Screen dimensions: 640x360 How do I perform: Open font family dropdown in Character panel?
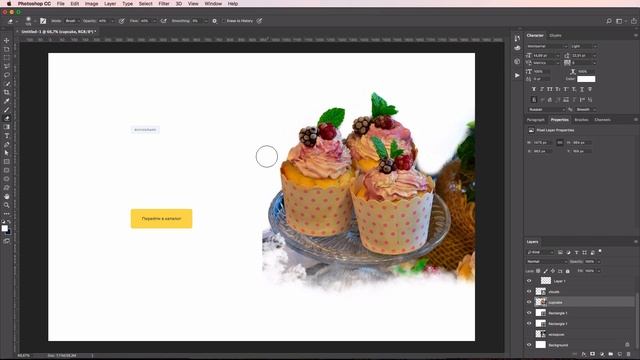(x=547, y=46)
